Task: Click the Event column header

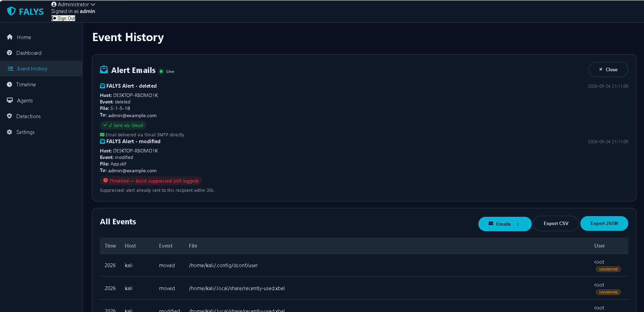Action: coord(166,246)
